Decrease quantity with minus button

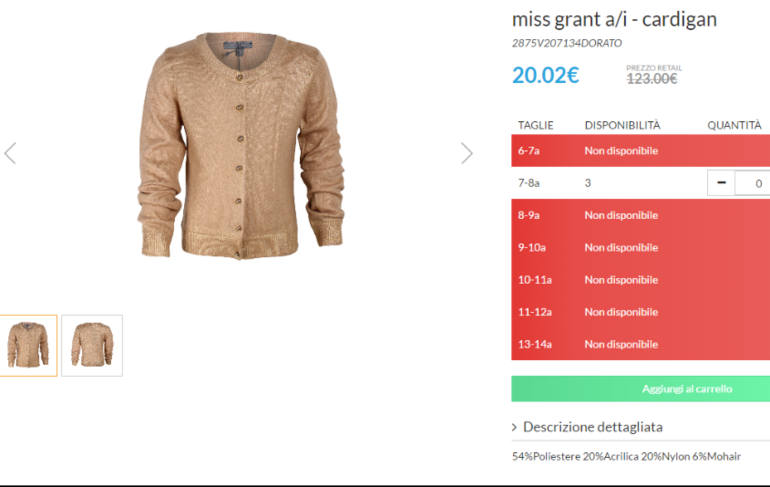coord(721,183)
